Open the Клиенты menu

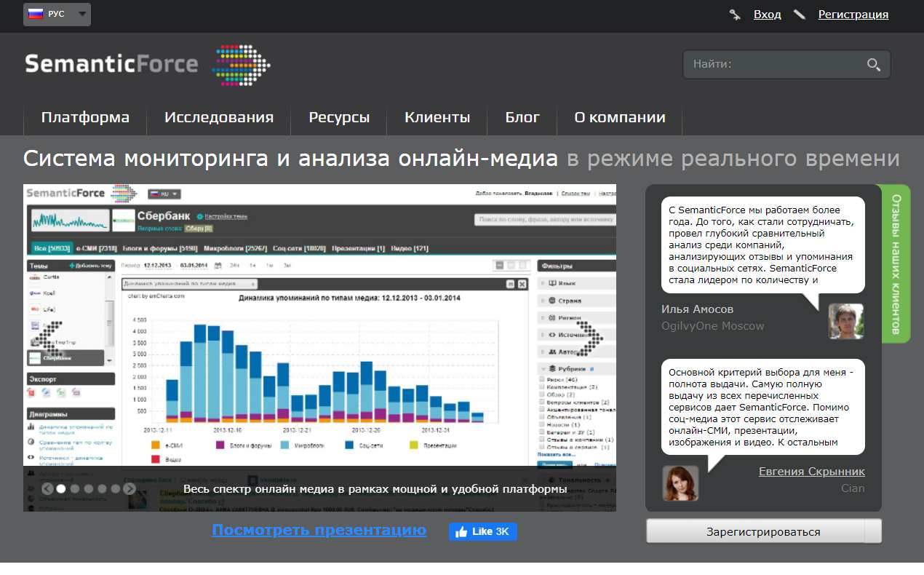pos(437,117)
